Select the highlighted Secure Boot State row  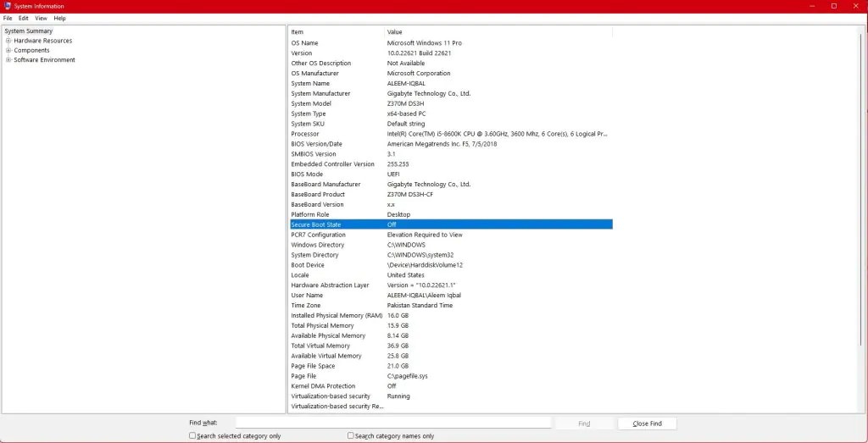(x=451, y=224)
